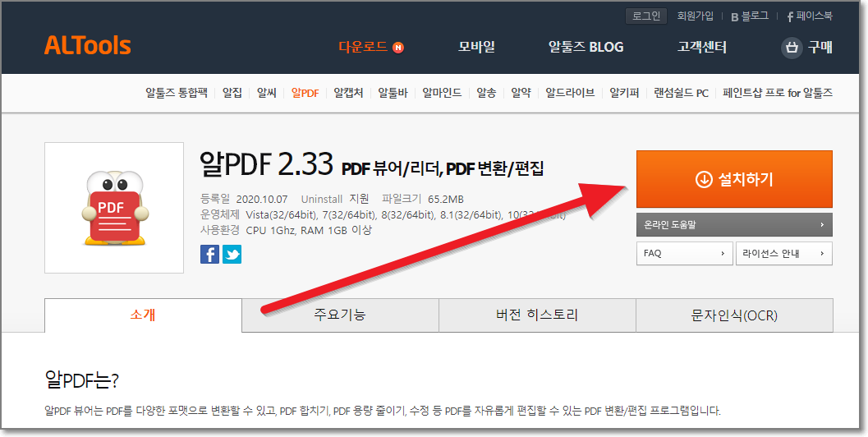This screenshot has width=868, height=437.
Task: Go to 알캡처 product page
Action: pyautogui.click(x=348, y=93)
